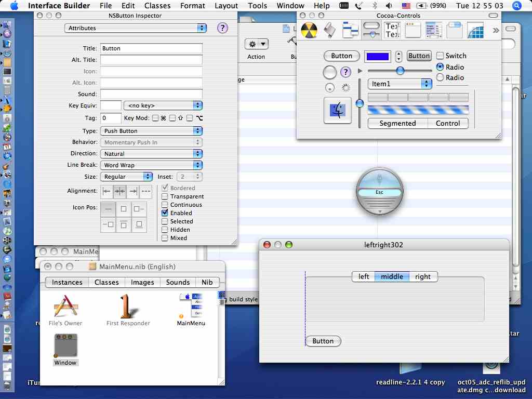Check the Mixed checkbox
532x399 pixels.
(x=165, y=238)
